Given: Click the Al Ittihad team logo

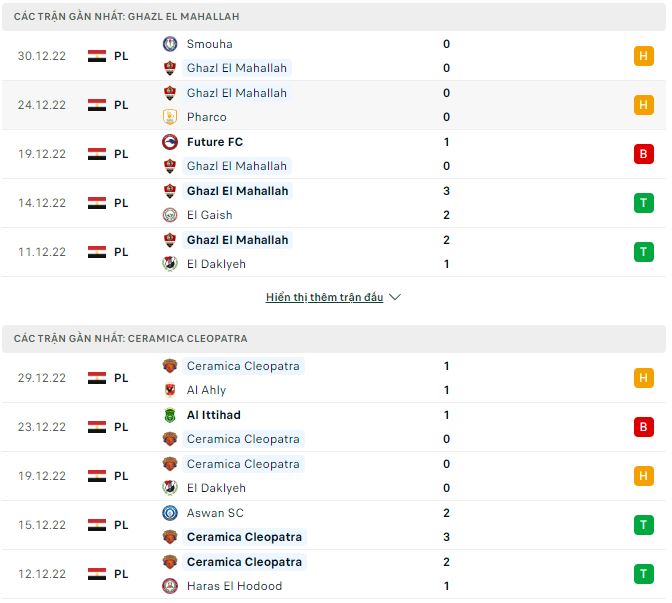Looking at the screenshot, I should pos(170,415).
